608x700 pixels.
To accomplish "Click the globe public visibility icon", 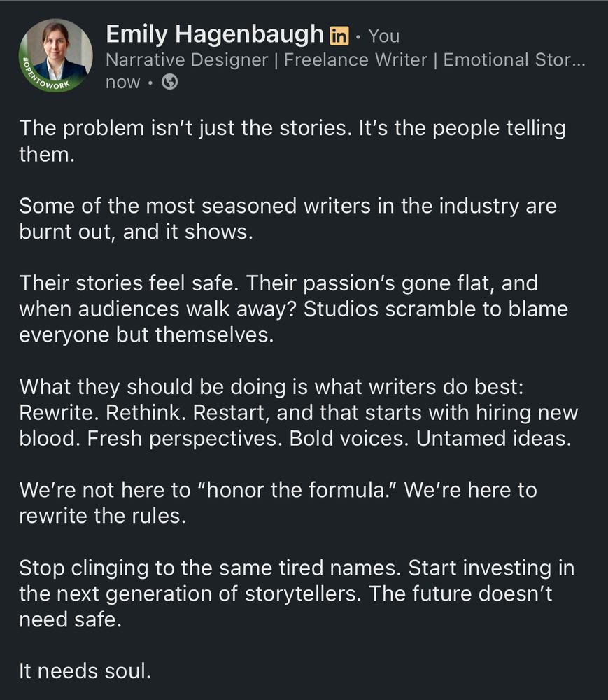I will [169, 83].
